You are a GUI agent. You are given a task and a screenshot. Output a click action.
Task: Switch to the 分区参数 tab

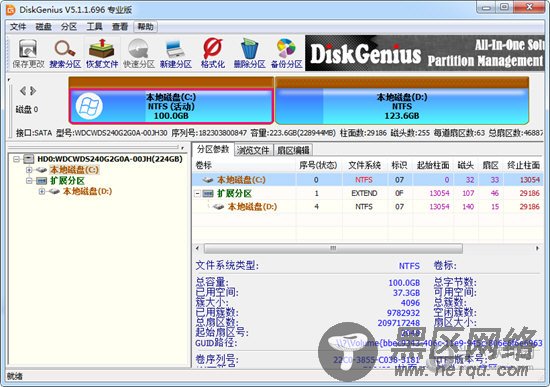coord(213,149)
